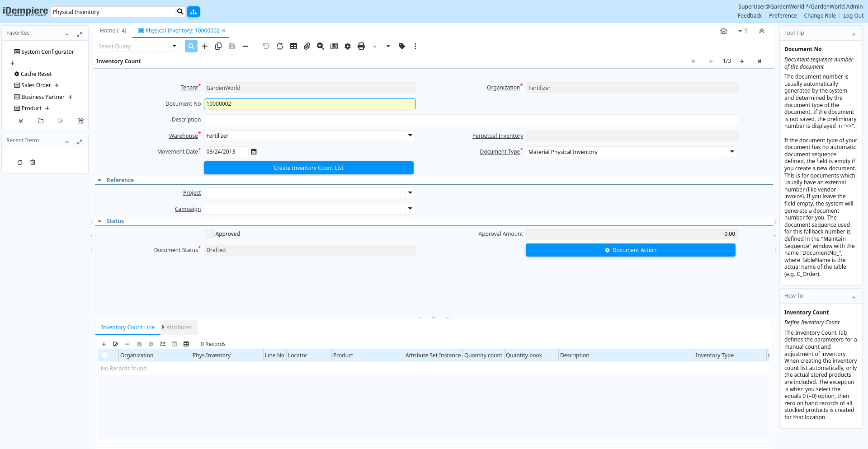This screenshot has height=449, width=868.
Task: Open the Select Query dropdown
Action: 174,46
